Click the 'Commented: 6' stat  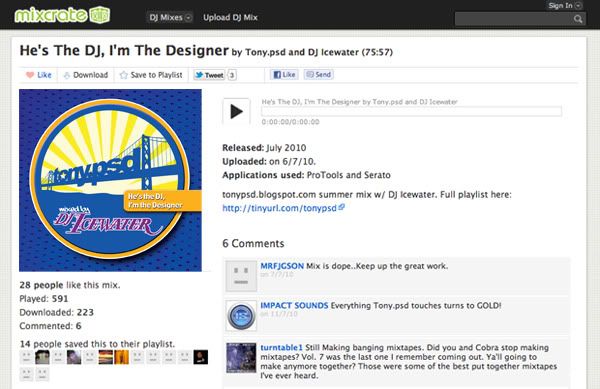coord(51,326)
